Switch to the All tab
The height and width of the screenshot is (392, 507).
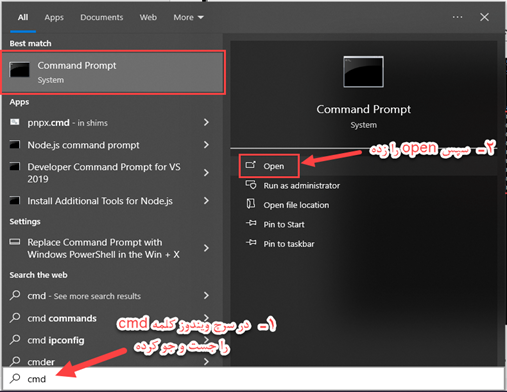tap(23, 17)
